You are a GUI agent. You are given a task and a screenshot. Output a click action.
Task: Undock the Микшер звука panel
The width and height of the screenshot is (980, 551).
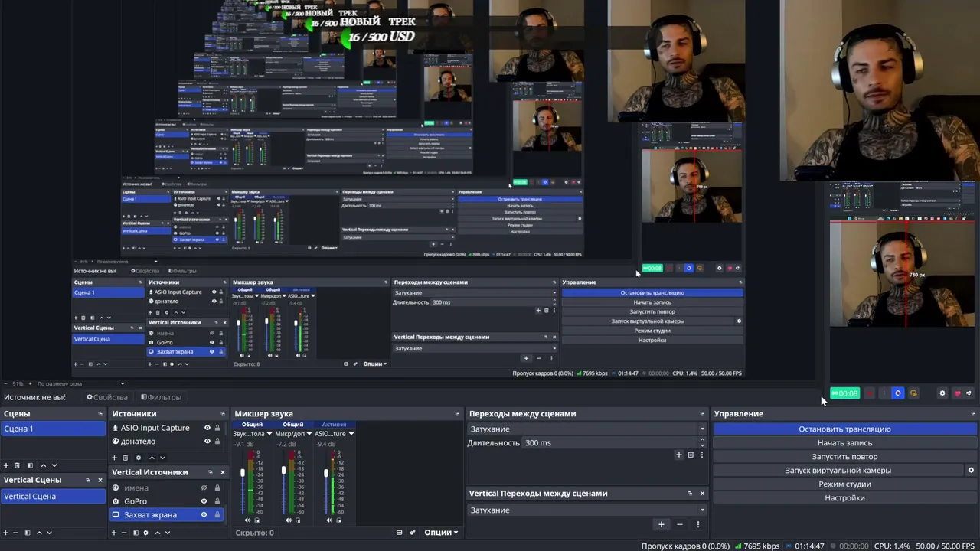click(457, 414)
